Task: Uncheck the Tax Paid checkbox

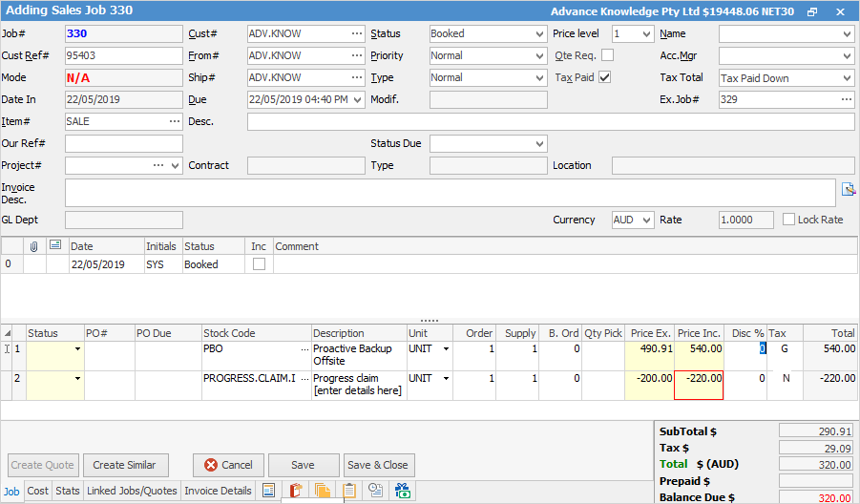Action: point(604,77)
